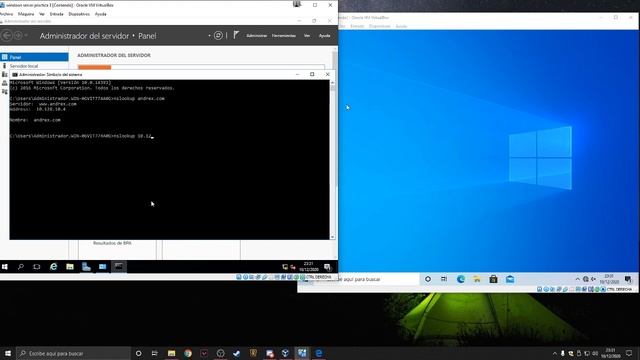
Task: Go forward with Server Manager forward arrow
Action: point(18,36)
